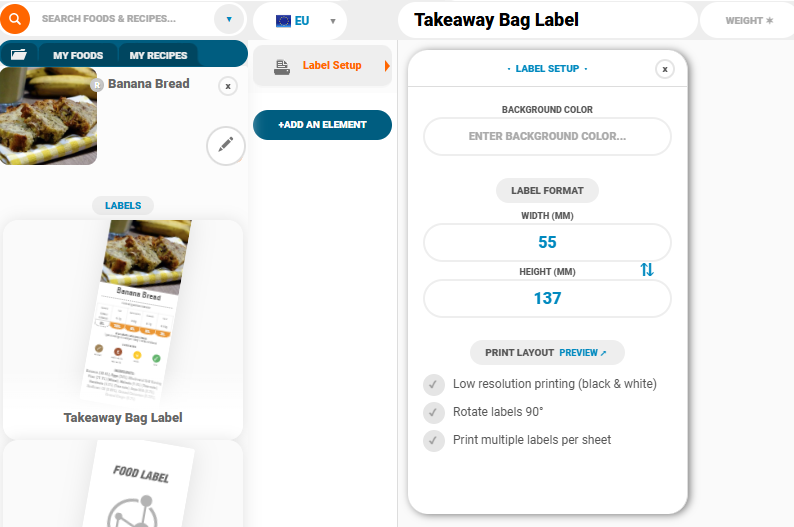Click the Add an Element button

click(x=322, y=125)
